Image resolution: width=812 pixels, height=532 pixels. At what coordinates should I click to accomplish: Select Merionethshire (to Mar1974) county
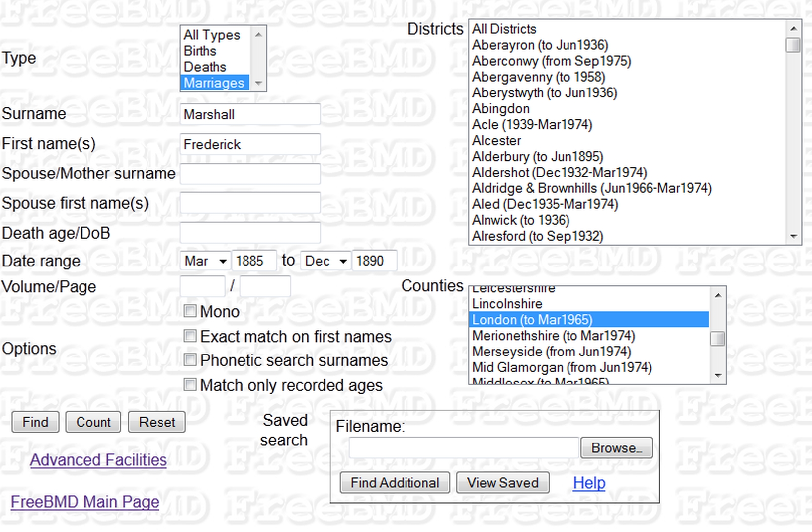589,335
